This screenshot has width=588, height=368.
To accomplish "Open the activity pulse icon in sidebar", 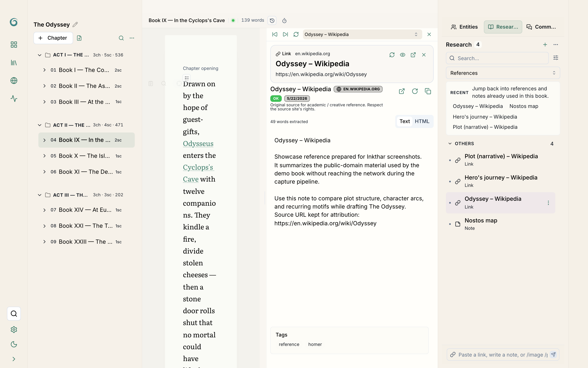I will (x=14, y=99).
